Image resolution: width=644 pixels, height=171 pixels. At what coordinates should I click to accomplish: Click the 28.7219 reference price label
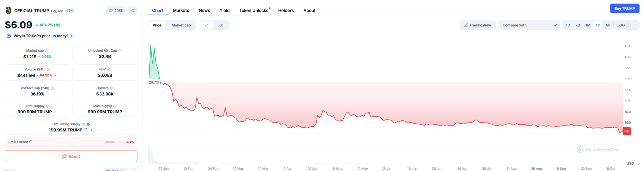[155, 82]
